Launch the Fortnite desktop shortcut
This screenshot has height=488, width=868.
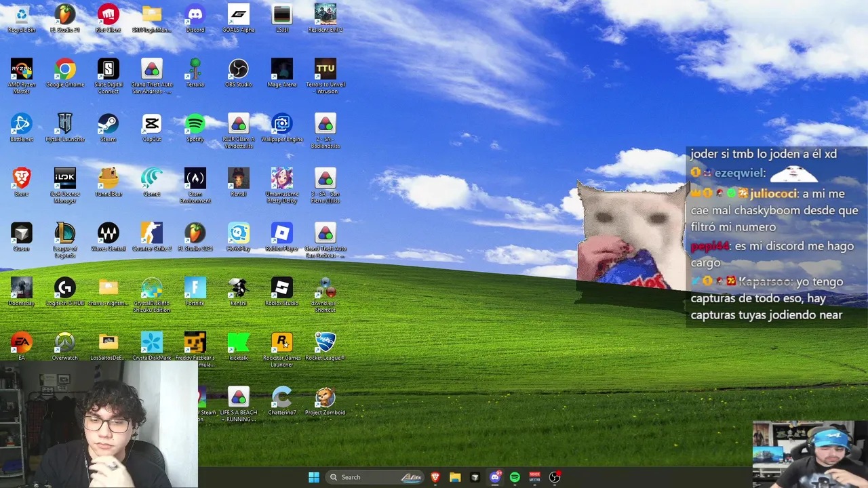click(195, 291)
